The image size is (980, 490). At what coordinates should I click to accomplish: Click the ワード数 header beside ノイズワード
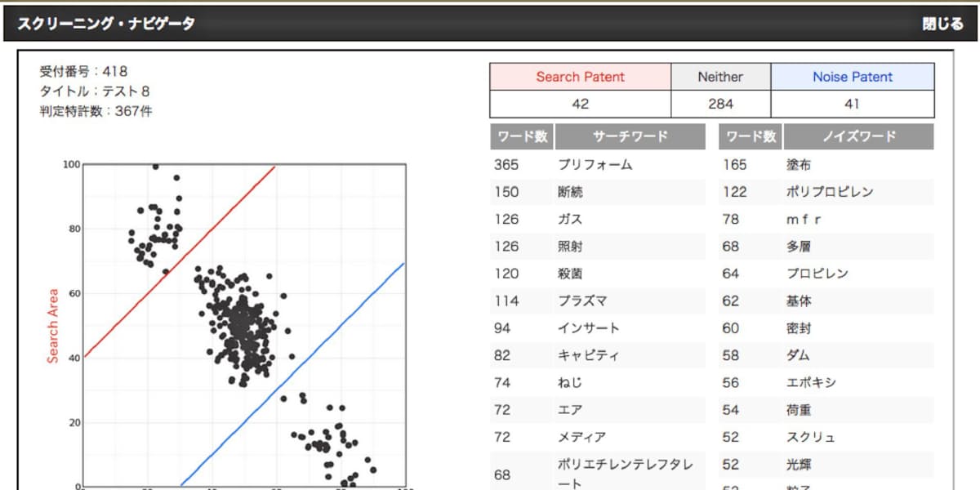[x=751, y=136]
